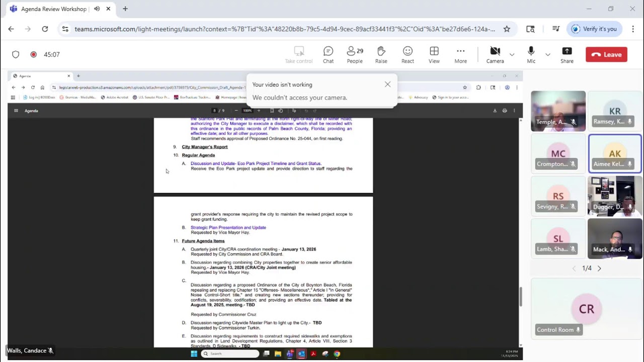Expand microphone options dropdown arrow
This screenshot has height=362, width=644.
pyautogui.click(x=548, y=54)
